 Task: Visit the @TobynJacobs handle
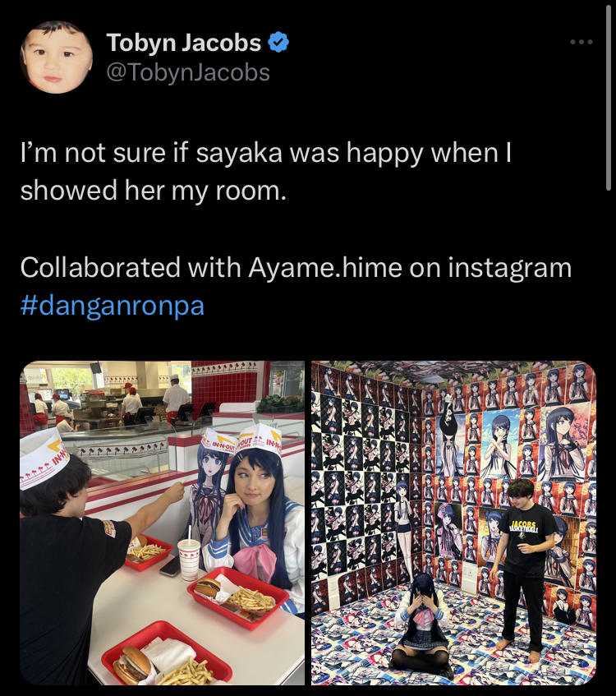pos(188,72)
